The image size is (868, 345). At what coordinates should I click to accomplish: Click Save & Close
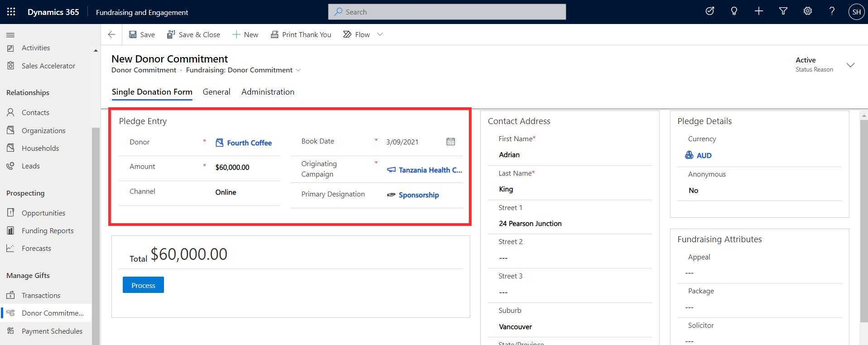[x=193, y=34]
